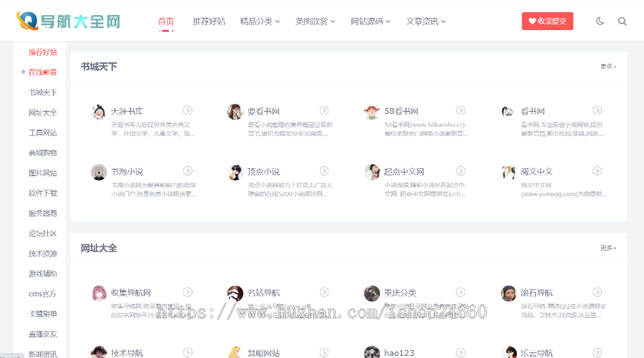Click arrow icon beside 重庆分类
Viewport: 644px width, 358px height.
pos(461,292)
